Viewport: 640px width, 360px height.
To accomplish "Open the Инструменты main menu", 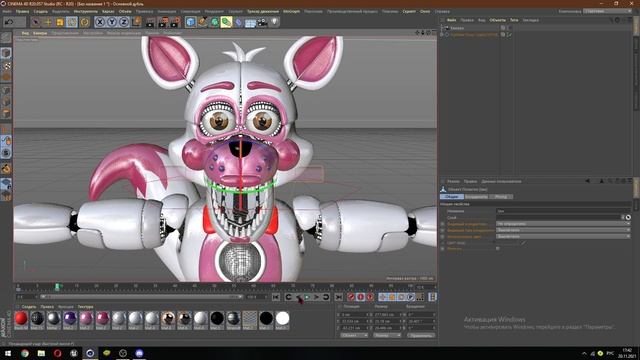I will click(86, 11).
